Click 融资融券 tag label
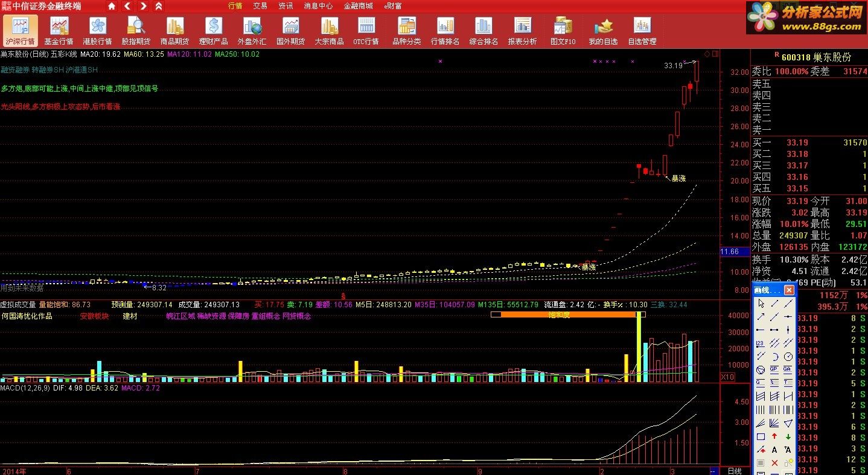 pos(14,70)
